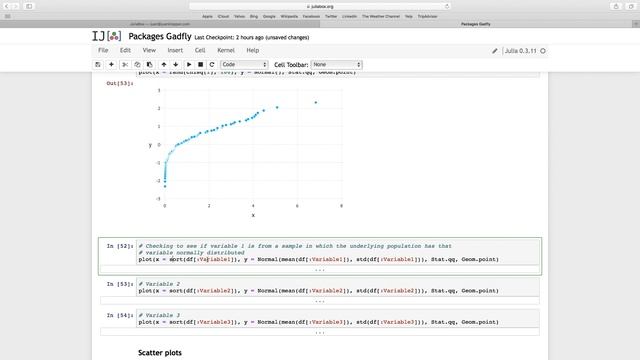The width and height of the screenshot is (640, 360).
Task: Open the Google bookmark link
Action: [269, 16]
